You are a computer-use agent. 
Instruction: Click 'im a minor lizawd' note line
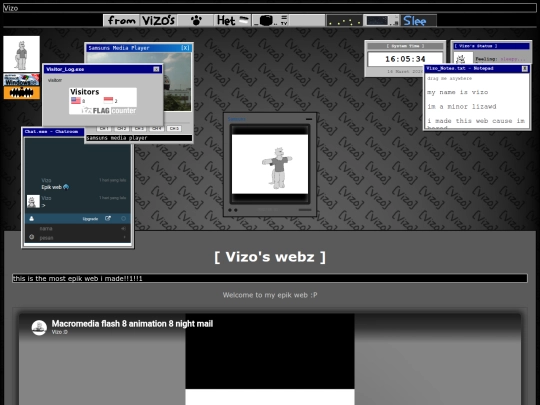[462, 107]
